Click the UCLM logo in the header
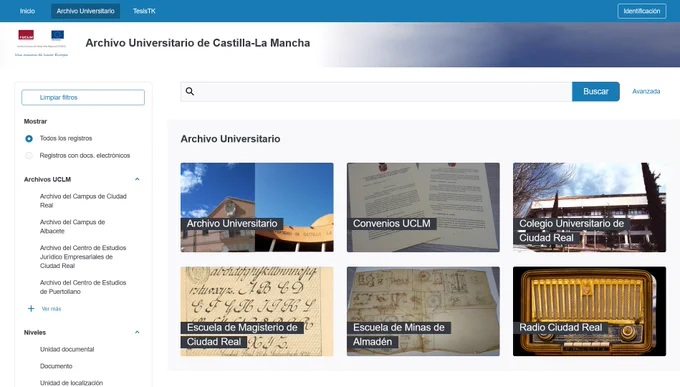680x387 pixels. pos(26,35)
